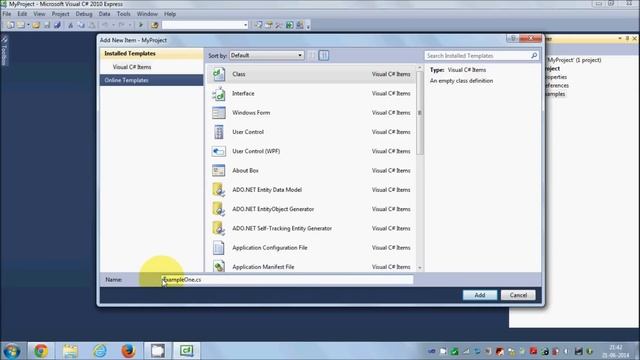The width and height of the screenshot is (640, 360).
Task: Click the Save All toolbar icon
Action: coord(58,25)
